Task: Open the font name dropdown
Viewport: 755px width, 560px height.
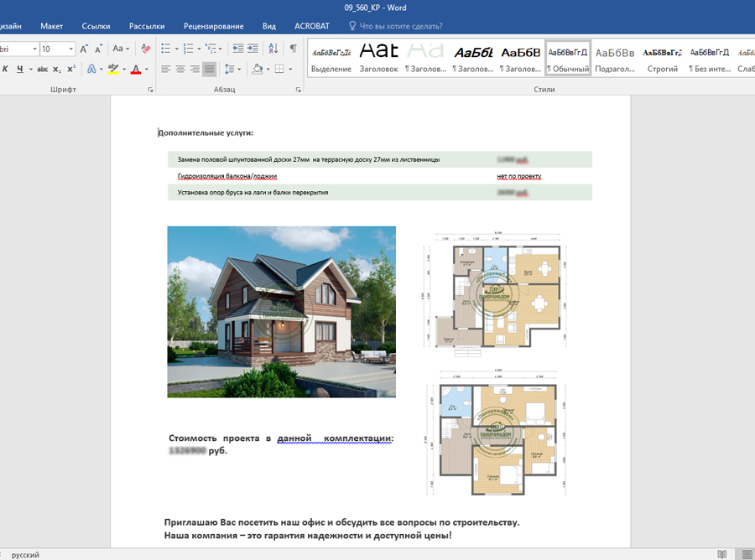Action: [34, 49]
